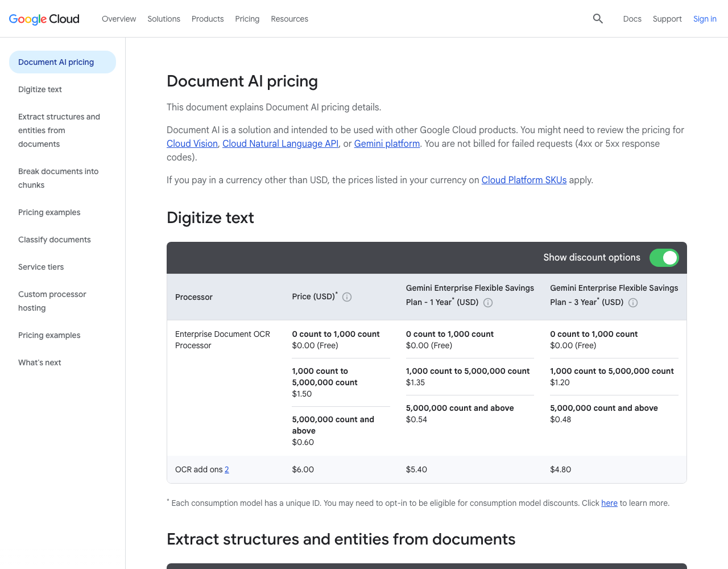The width and height of the screenshot is (728, 569).
Task: Go to Break documents into chunks sidebar item
Action: click(x=59, y=178)
